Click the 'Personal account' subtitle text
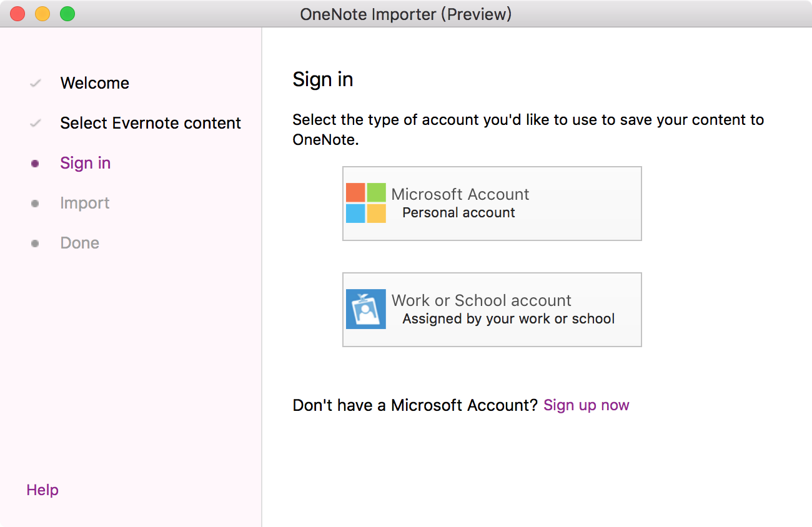Viewport: 812px width, 527px height. (459, 212)
